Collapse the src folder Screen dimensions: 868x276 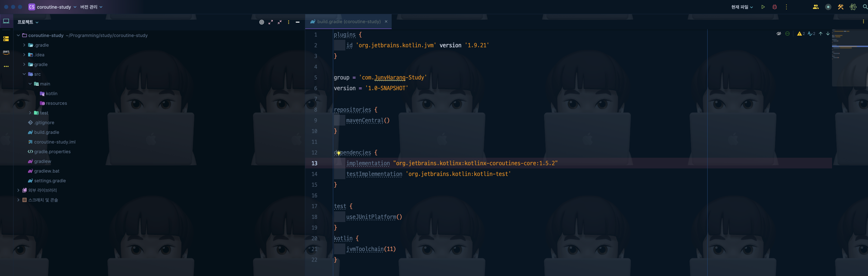click(24, 74)
